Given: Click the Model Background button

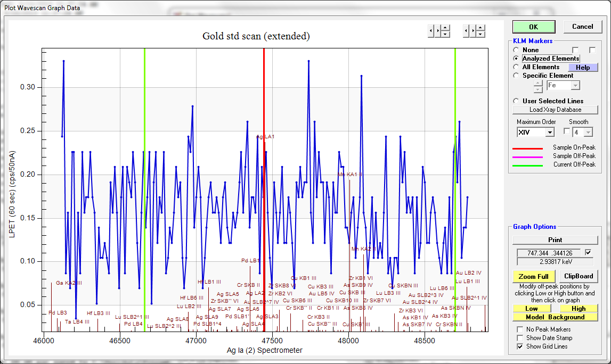Looking at the screenshot, I should pyautogui.click(x=555, y=317).
